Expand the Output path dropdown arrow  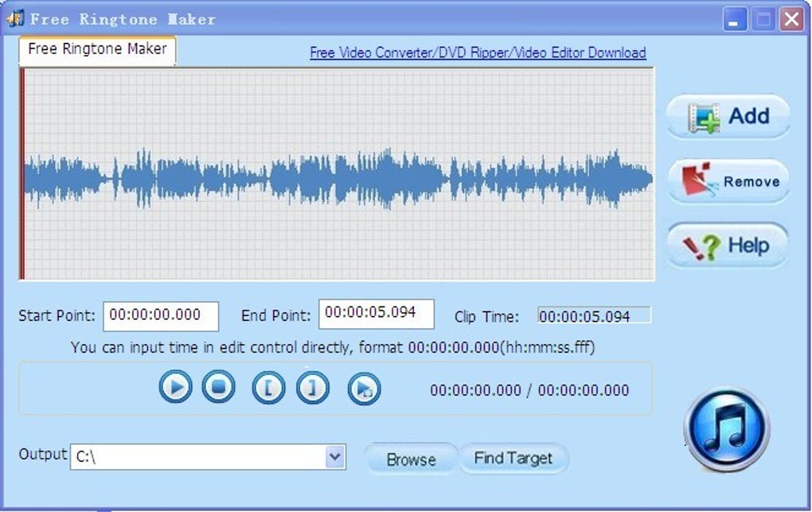pyautogui.click(x=336, y=456)
